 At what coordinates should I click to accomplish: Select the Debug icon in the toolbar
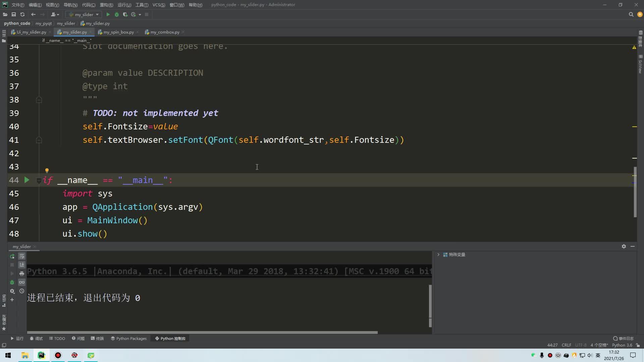click(x=117, y=14)
